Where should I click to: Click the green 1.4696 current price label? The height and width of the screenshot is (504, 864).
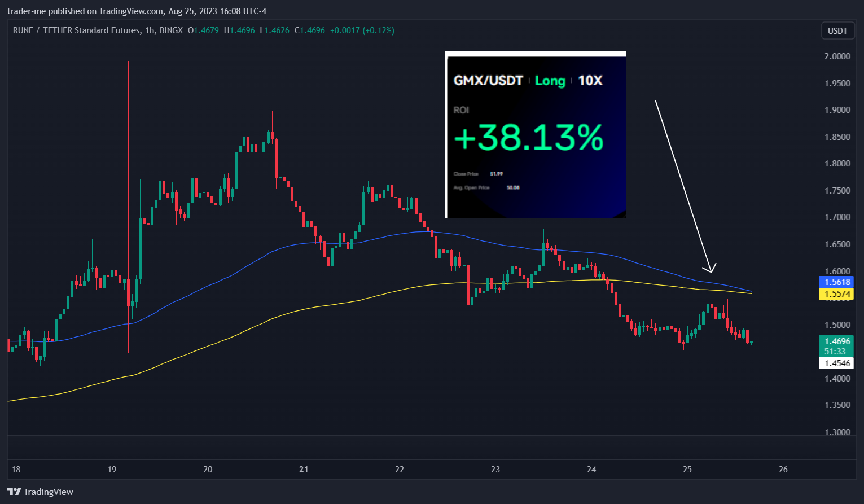coord(837,341)
